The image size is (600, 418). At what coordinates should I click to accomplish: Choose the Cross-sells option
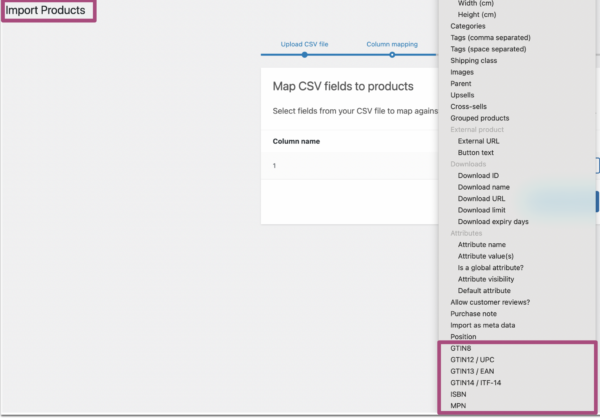click(x=470, y=107)
